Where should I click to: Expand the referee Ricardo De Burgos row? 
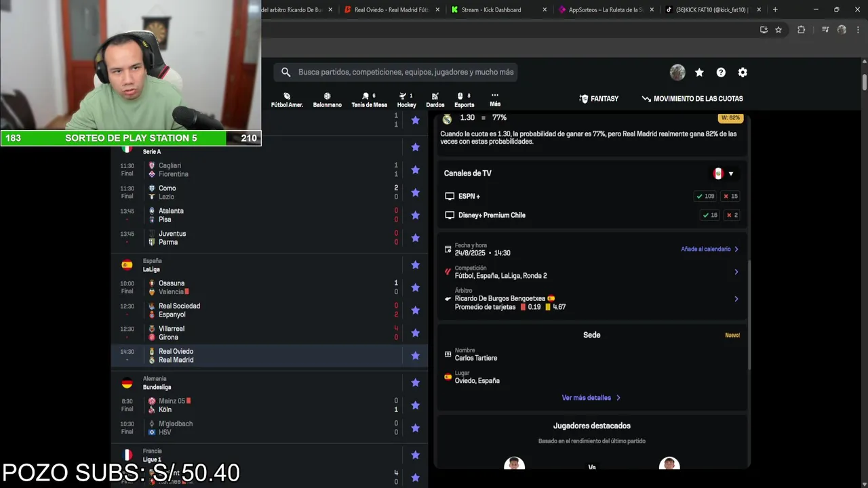[592, 299]
